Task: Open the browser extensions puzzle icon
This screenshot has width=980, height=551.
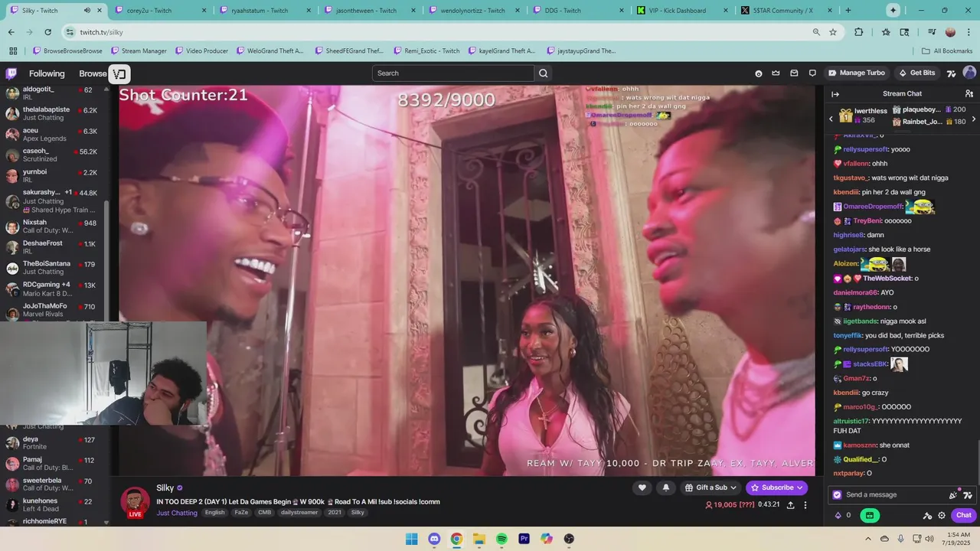Action: (x=858, y=32)
